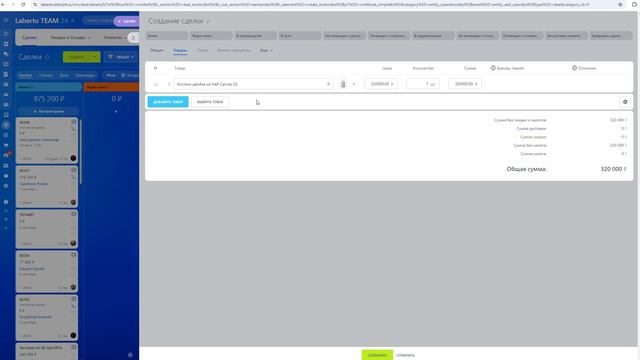Open the hamburger menu beside Laberto TEAM
The height and width of the screenshot is (360, 640).
pyautogui.click(x=6, y=20)
